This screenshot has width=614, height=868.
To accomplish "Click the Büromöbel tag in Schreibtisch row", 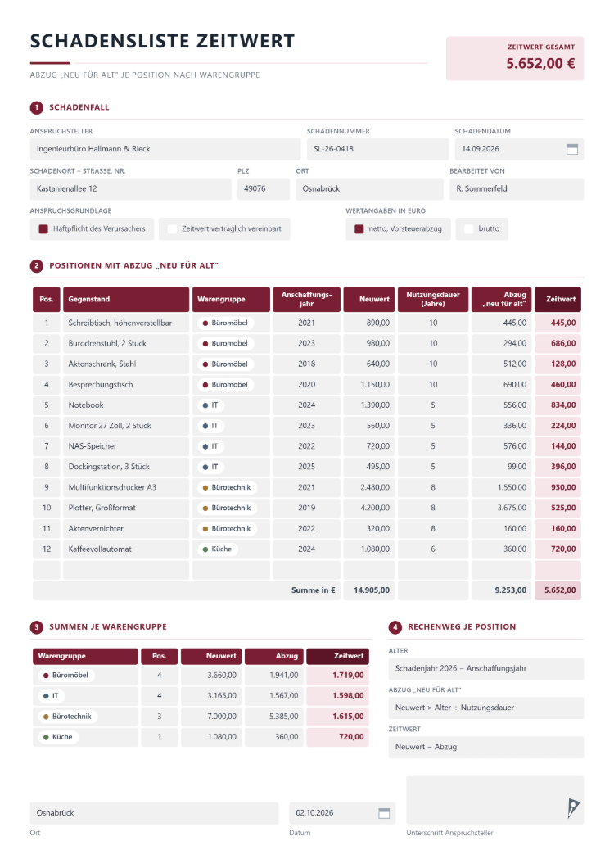I will coord(225,323).
